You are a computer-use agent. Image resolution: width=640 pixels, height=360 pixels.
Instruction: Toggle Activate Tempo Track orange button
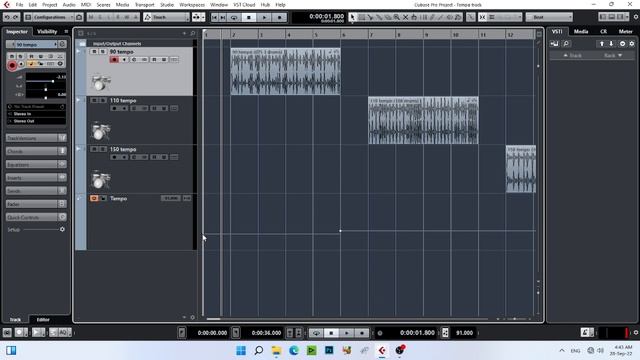tap(94, 198)
